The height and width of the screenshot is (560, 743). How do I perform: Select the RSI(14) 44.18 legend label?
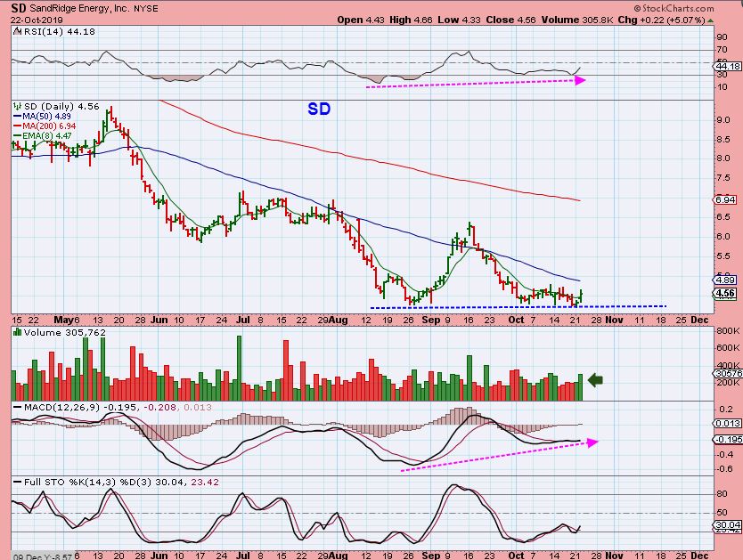(x=58, y=32)
